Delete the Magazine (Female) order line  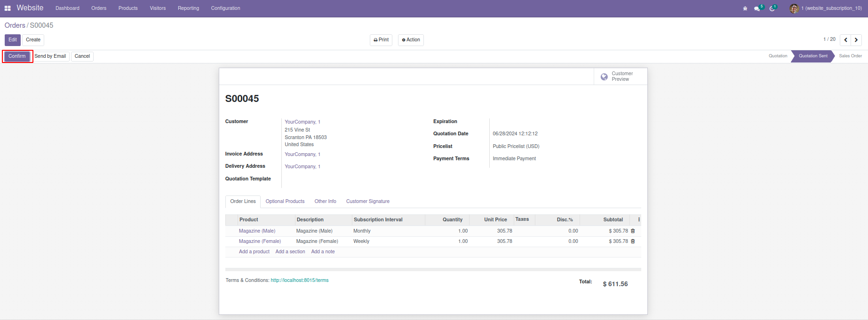(633, 242)
